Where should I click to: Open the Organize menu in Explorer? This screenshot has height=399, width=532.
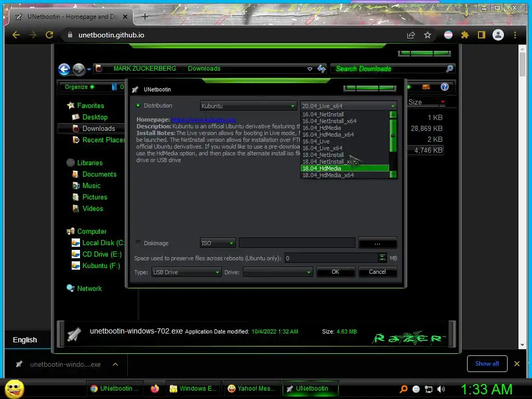pos(79,87)
